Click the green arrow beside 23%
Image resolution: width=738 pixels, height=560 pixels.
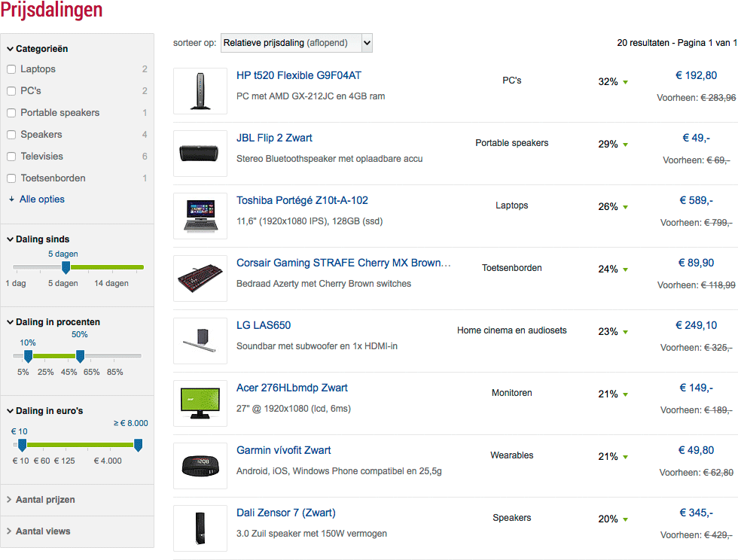click(626, 332)
